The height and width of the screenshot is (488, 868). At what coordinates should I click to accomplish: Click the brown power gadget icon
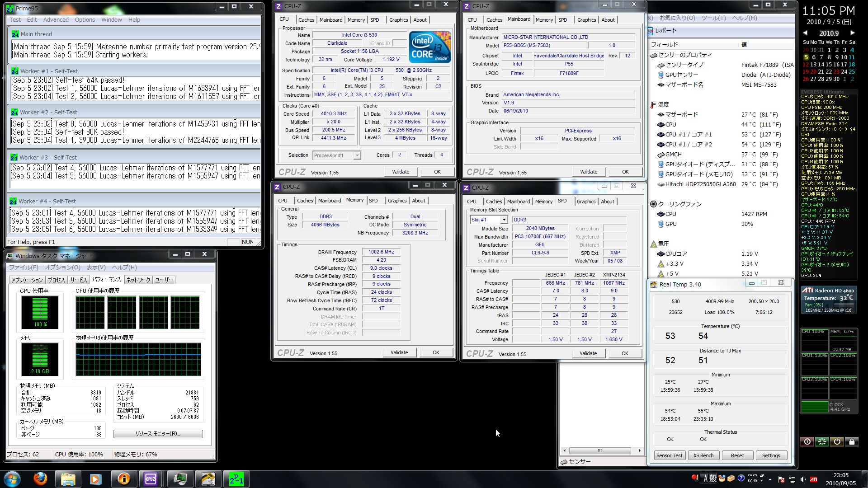(x=837, y=441)
